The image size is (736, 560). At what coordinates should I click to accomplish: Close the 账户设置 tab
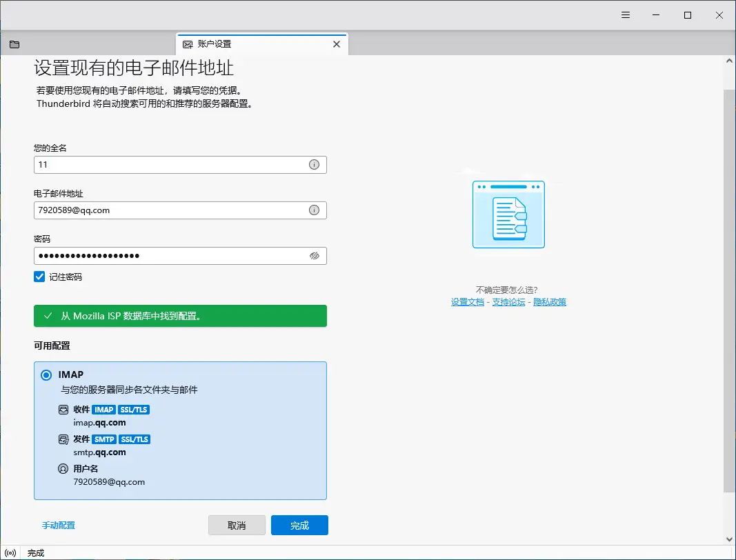coord(337,44)
